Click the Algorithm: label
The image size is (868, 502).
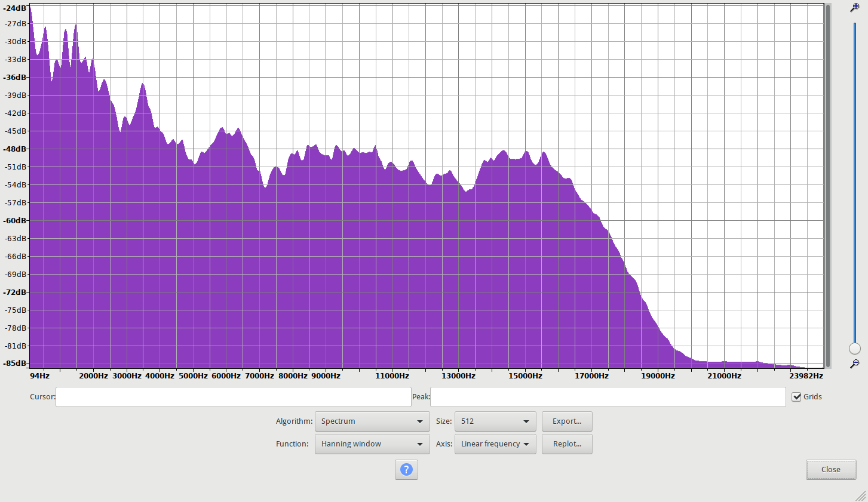[294, 421]
